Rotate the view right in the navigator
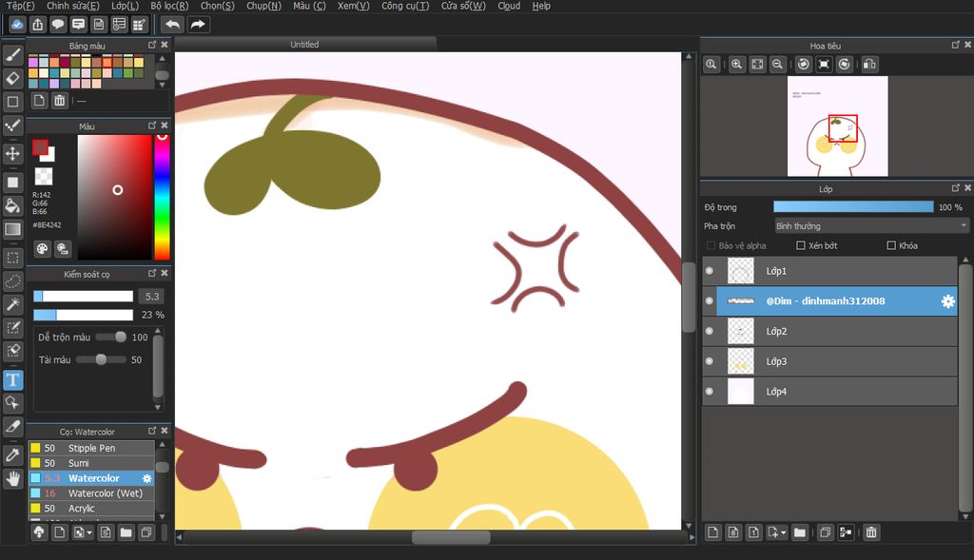This screenshot has height=560, width=974. pos(845,65)
